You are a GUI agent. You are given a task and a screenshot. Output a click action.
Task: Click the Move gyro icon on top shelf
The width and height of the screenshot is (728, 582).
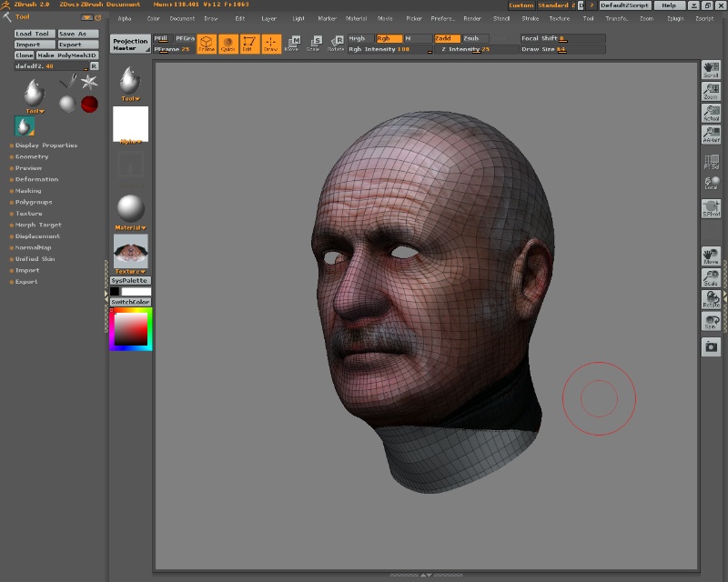click(x=292, y=43)
